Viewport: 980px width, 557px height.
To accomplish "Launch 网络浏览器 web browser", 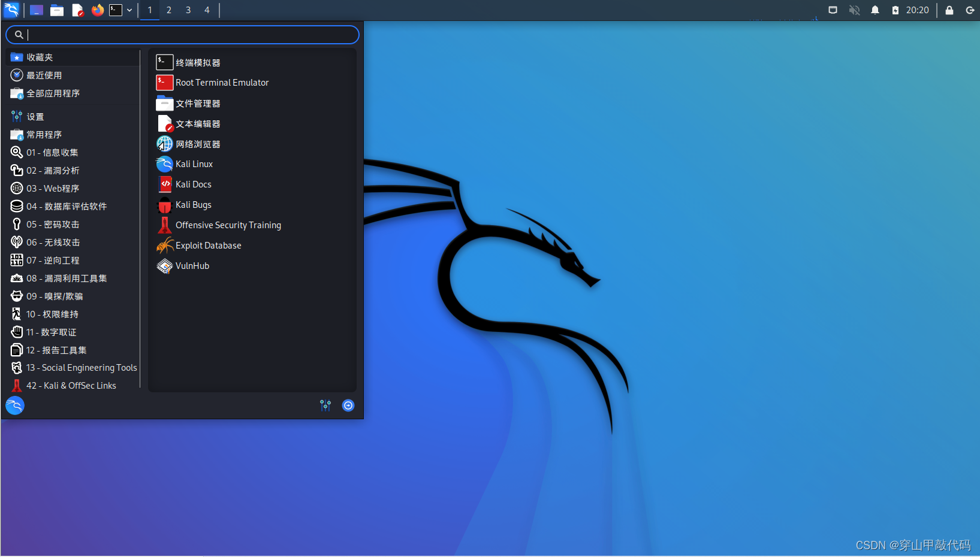I will (252, 144).
